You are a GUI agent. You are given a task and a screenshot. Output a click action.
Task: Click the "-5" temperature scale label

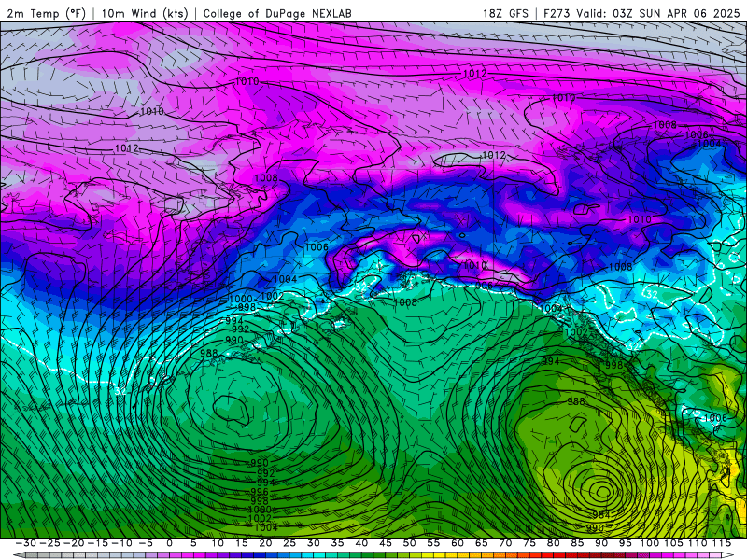click(x=146, y=543)
